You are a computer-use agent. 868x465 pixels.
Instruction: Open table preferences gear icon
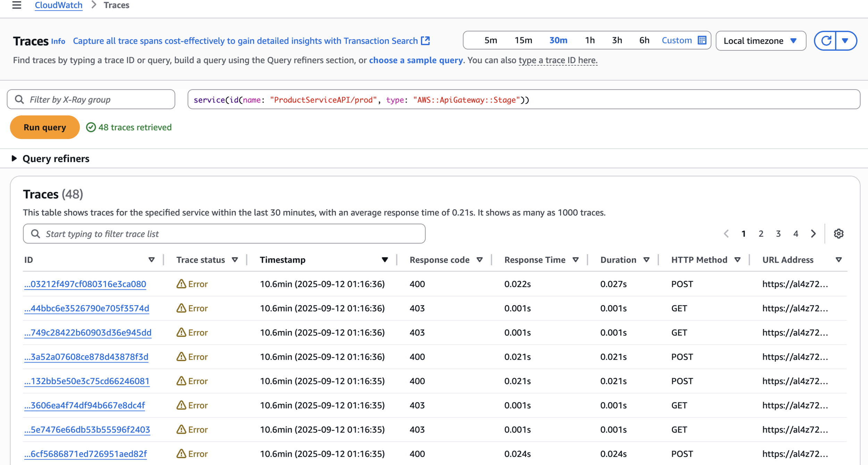838,234
